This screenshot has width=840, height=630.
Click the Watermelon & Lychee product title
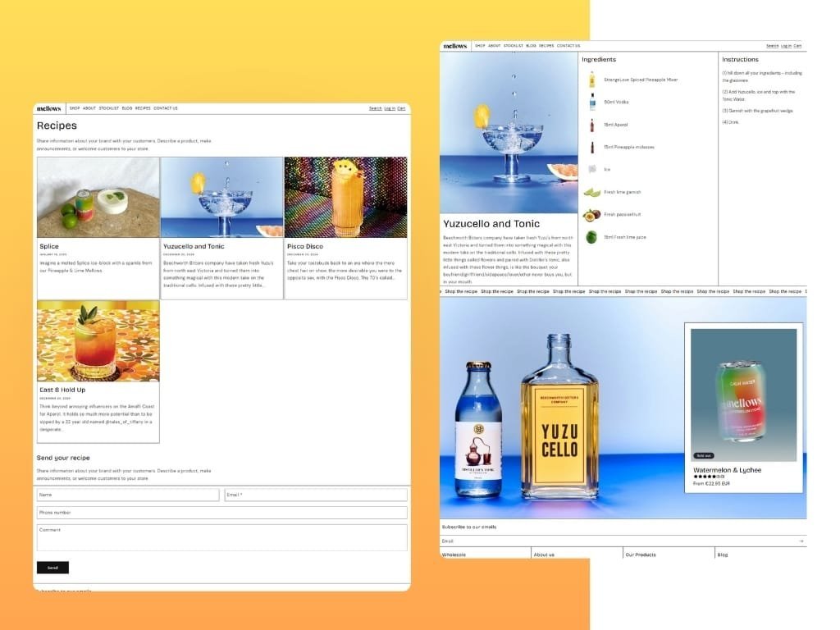(x=727, y=470)
